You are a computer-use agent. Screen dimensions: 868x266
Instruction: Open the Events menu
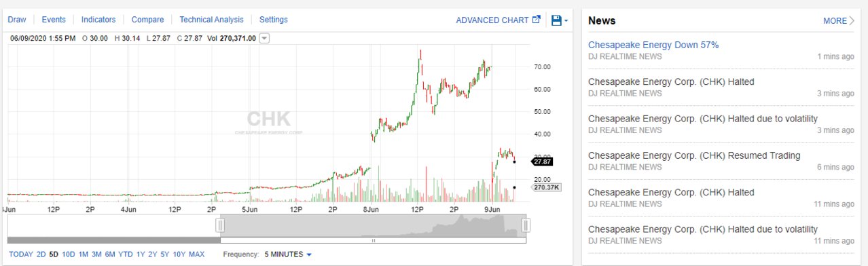pyautogui.click(x=54, y=20)
